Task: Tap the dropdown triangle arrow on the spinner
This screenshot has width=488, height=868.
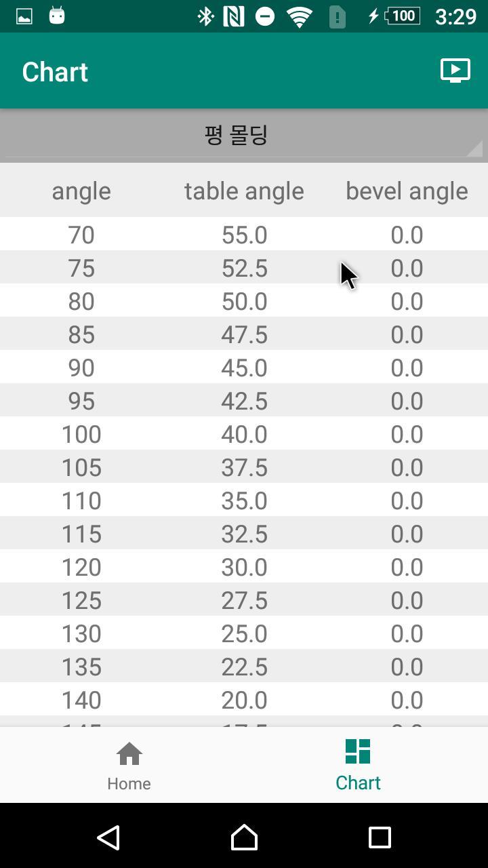Action: click(474, 148)
